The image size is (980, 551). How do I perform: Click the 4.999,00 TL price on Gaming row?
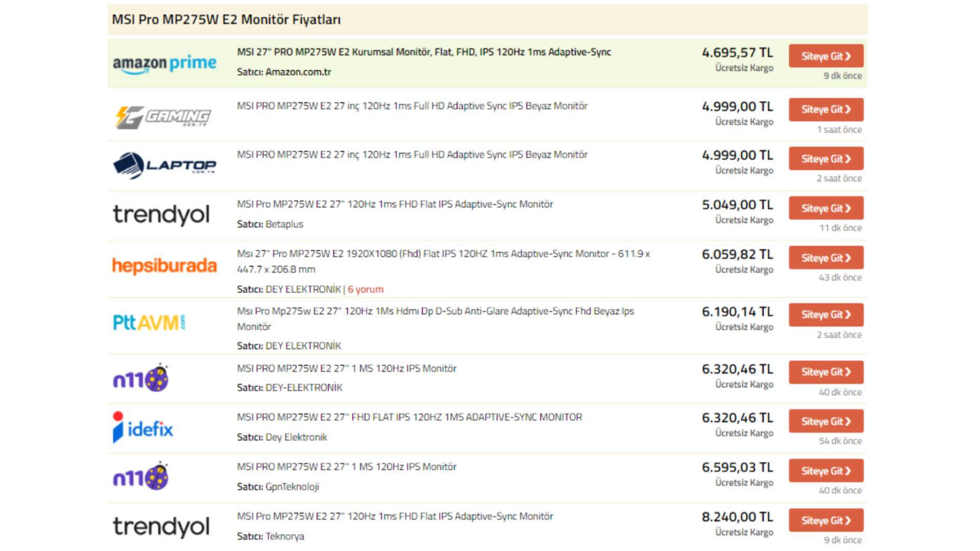[737, 107]
